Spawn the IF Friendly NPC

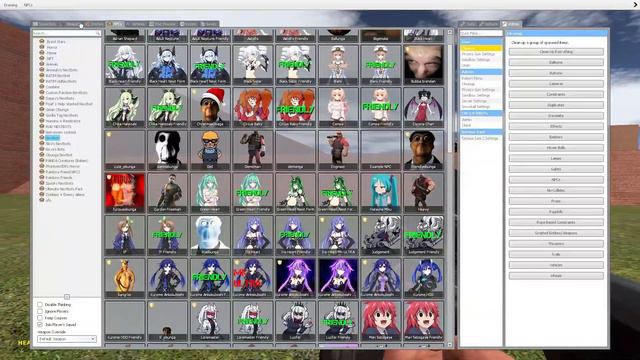coord(167,236)
